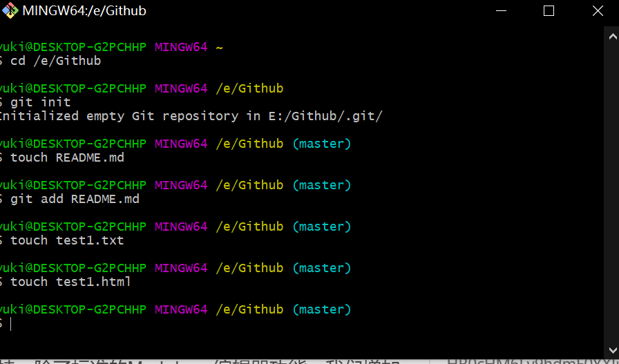
Task: Click the '~' home path in first prompt
Action: pyautogui.click(x=220, y=48)
